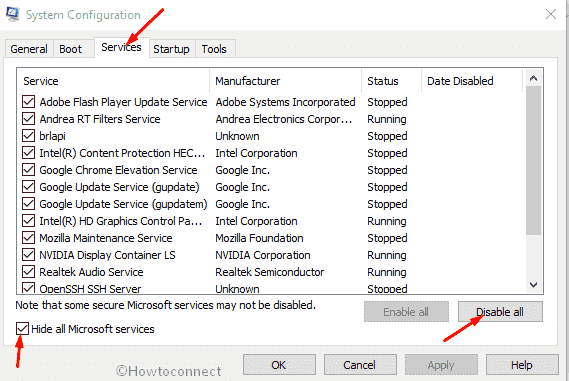Select Adobe Systems Incorporated manufacturer cell
The image size is (569, 381).
pyautogui.click(x=285, y=102)
